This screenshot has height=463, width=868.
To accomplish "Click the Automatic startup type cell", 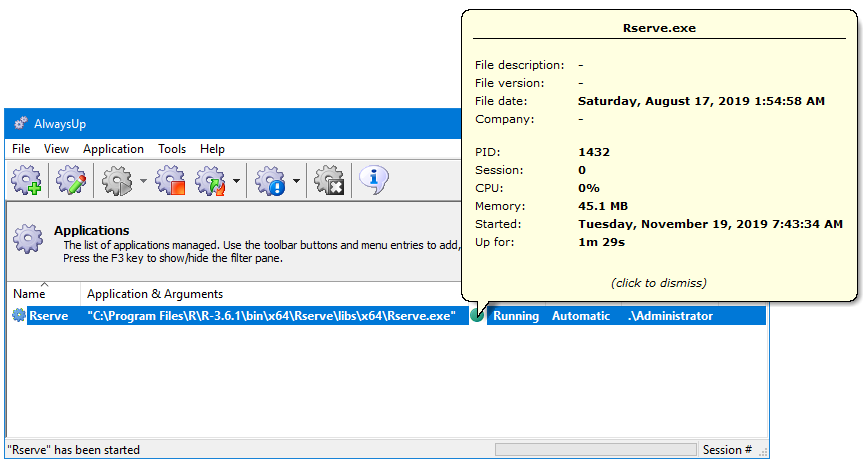I will coord(581,316).
